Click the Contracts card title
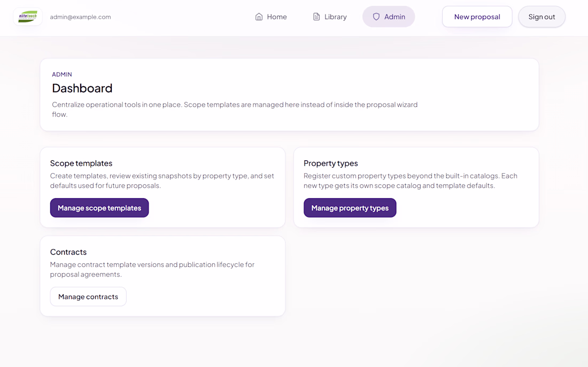 point(68,252)
